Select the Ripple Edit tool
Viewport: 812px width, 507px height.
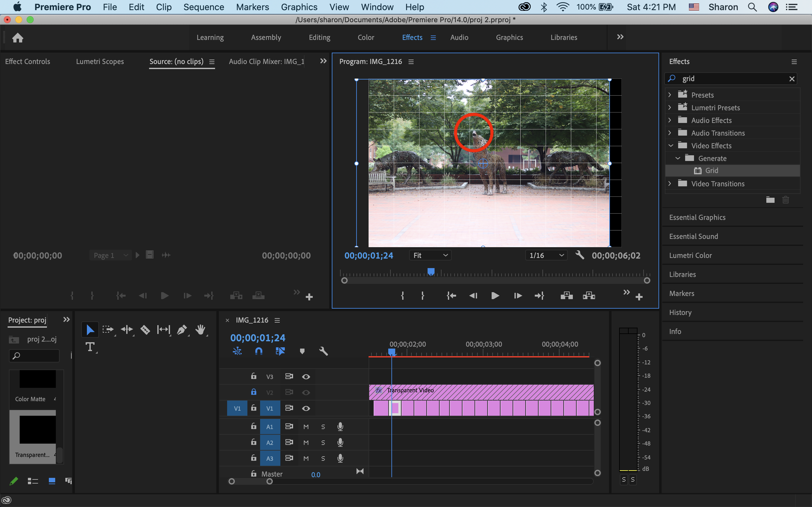[x=127, y=330]
